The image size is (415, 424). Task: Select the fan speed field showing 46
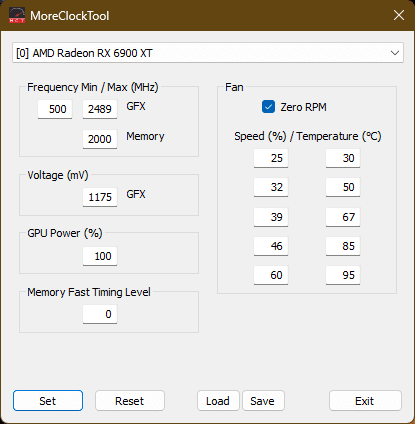(x=271, y=246)
